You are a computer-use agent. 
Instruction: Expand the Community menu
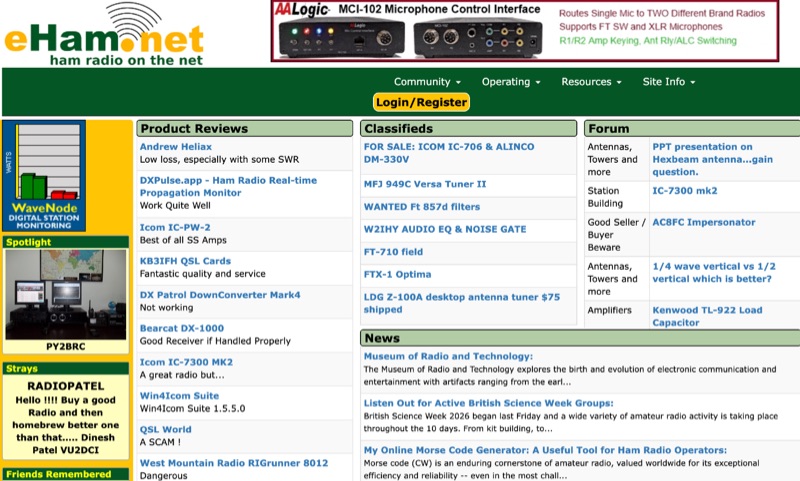point(427,82)
